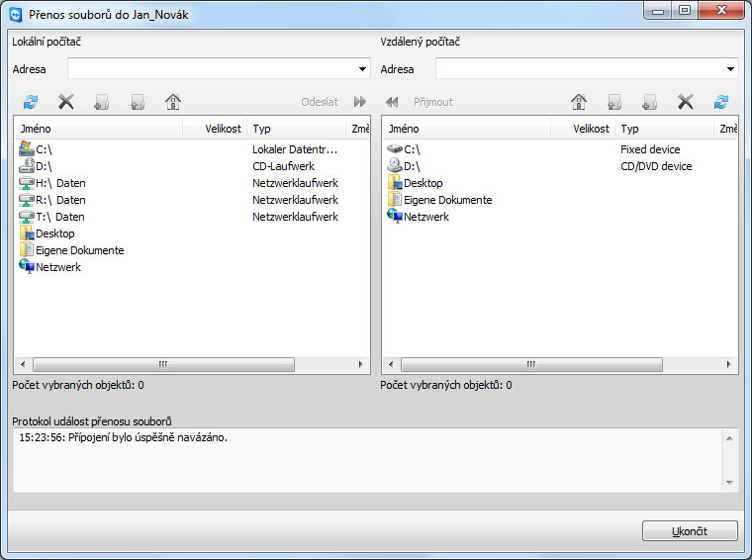
Task: Go to parent folder on local computer
Action: (138, 102)
